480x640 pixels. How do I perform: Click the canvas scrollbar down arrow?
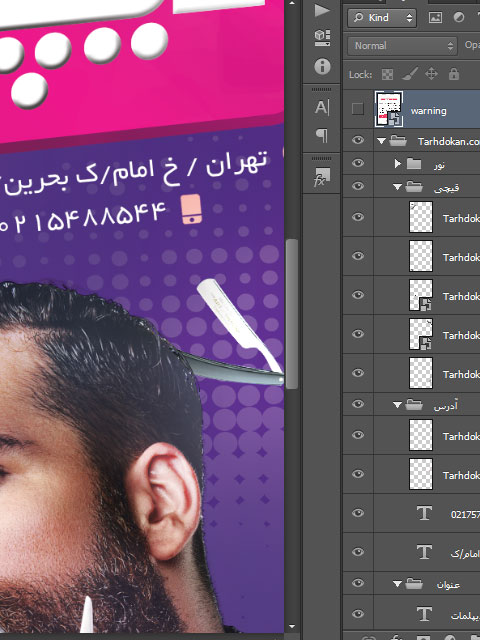291,627
